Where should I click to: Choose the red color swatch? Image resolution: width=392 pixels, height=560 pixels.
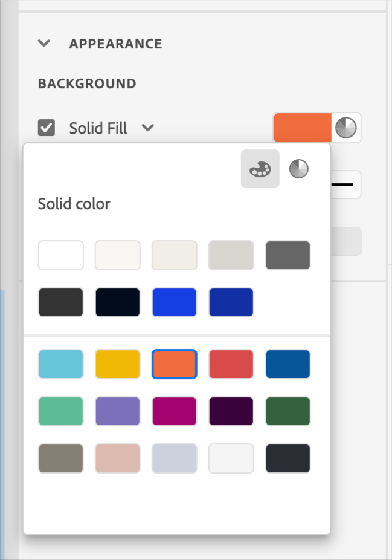tap(231, 364)
